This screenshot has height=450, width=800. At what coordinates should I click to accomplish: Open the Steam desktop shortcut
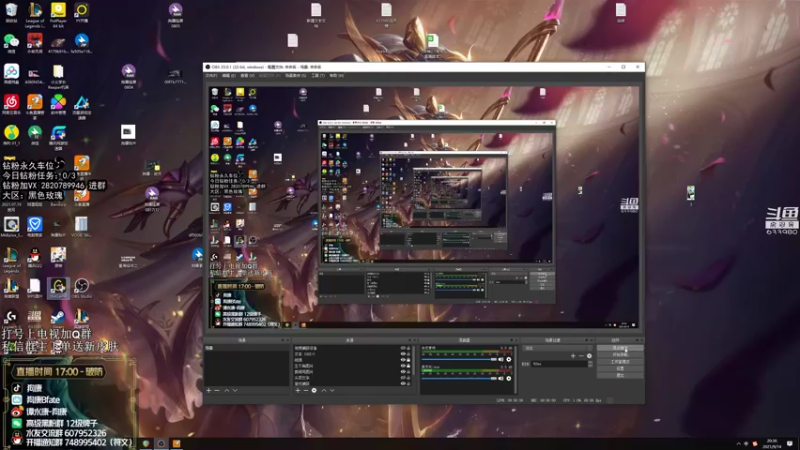(x=58, y=319)
